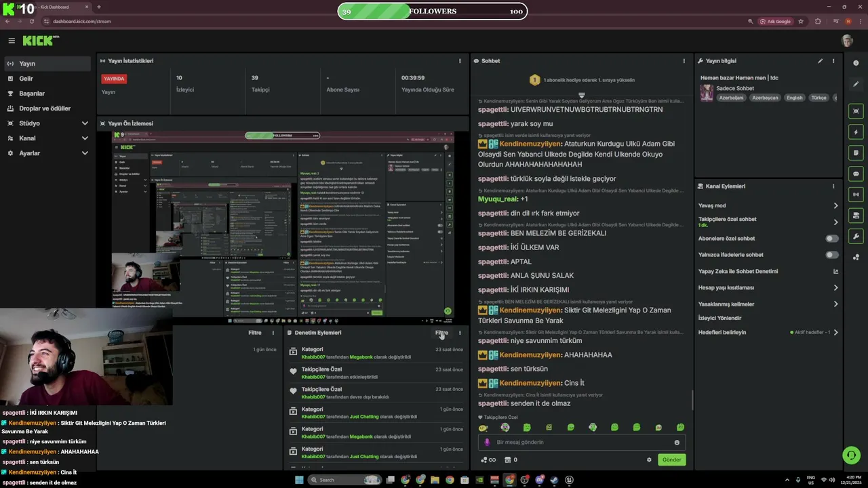Toggle channel actions widget in right rail
The height and width of the screenshot is (488, 868).
pos(856,216)
